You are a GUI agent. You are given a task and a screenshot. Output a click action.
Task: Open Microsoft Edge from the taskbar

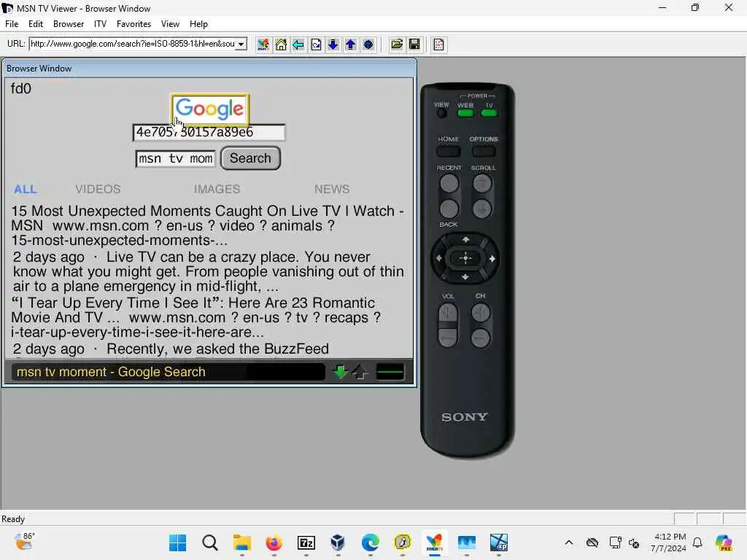[370, 542]
